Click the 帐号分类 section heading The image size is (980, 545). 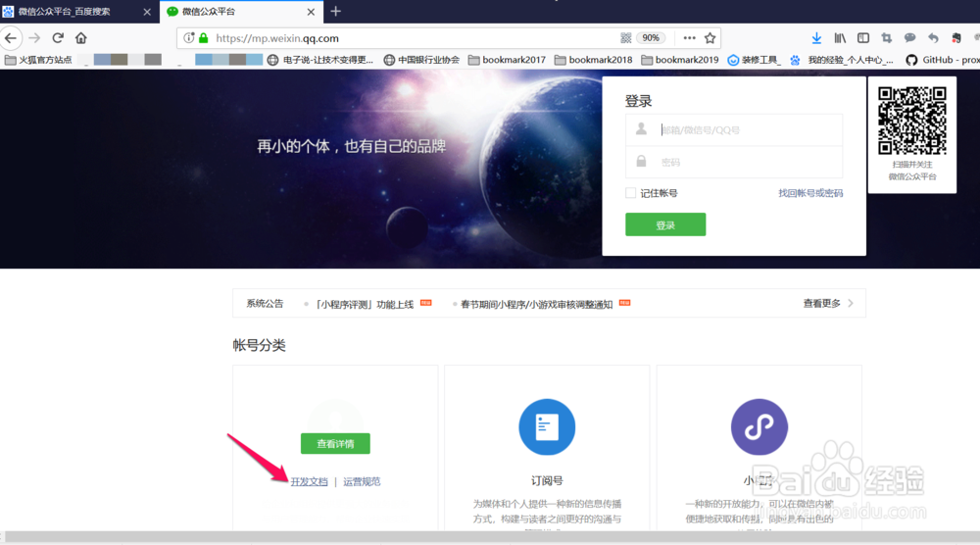(260, 345)
